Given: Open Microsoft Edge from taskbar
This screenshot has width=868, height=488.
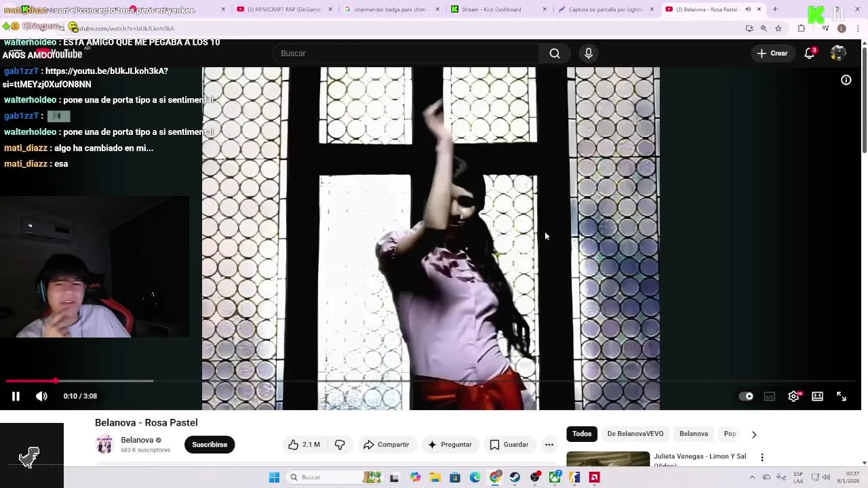Looking at the screenshot, I should 475,477.
